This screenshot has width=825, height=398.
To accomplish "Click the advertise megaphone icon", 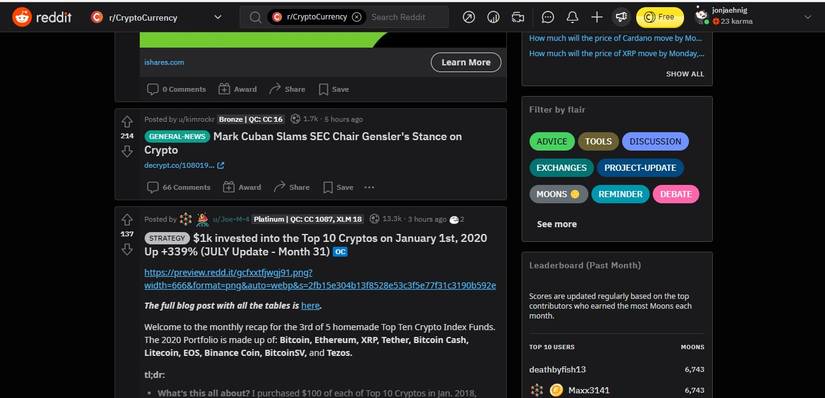I will (x=621, y=17).
